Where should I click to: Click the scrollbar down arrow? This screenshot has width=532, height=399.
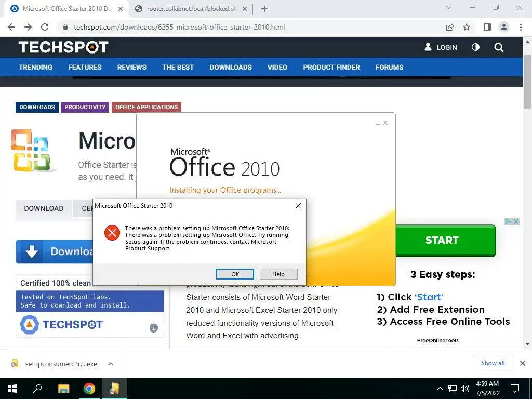[527, 344]
